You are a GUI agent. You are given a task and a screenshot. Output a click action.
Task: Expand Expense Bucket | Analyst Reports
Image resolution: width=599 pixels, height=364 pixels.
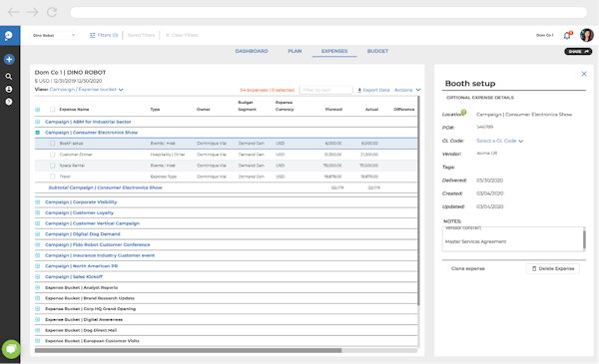tap(38, 287)
